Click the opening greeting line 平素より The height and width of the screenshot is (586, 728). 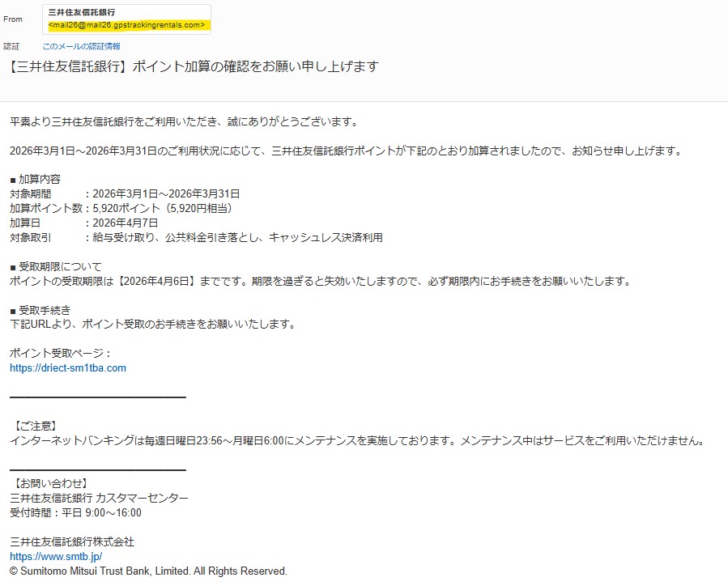tap(183, 122)
